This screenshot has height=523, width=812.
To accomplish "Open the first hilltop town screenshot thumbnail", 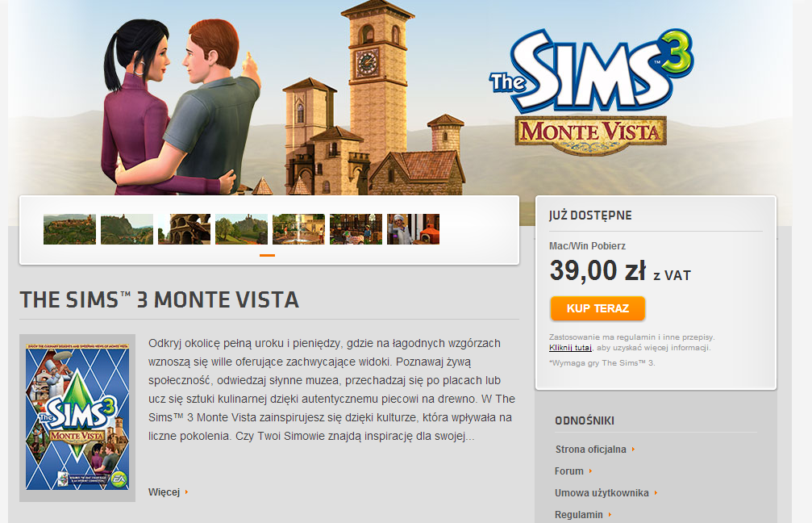I will pos(69,229).
